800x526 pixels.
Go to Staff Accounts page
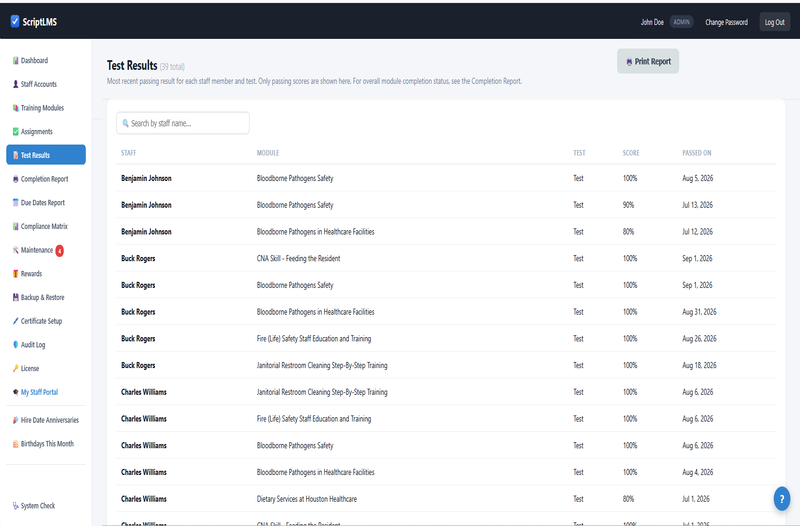[46, 84]
